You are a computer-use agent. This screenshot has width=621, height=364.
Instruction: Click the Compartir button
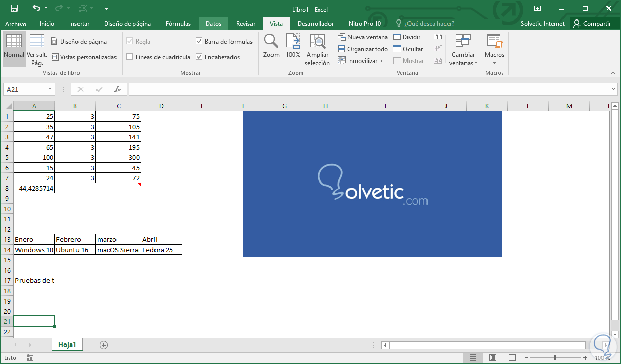[593, 24]
